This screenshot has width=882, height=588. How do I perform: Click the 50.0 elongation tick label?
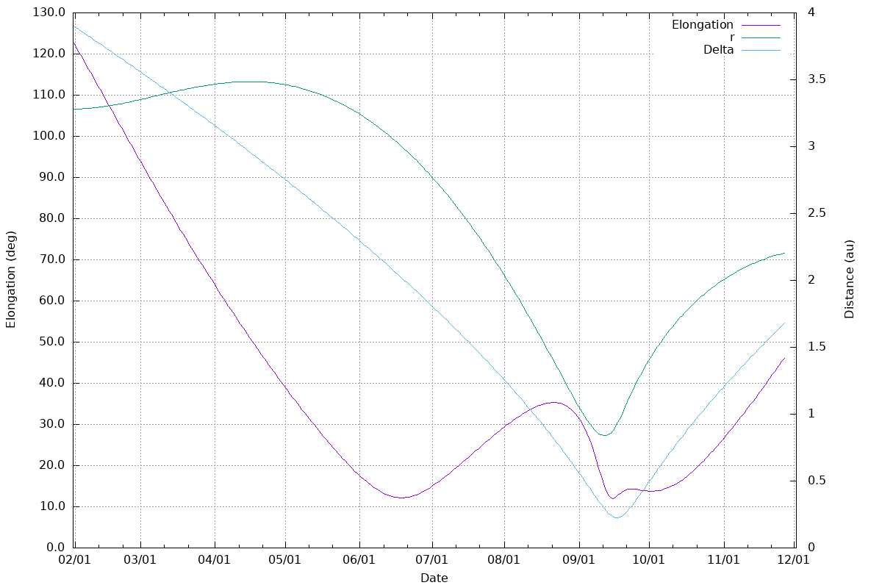click(x=54, y=342)
